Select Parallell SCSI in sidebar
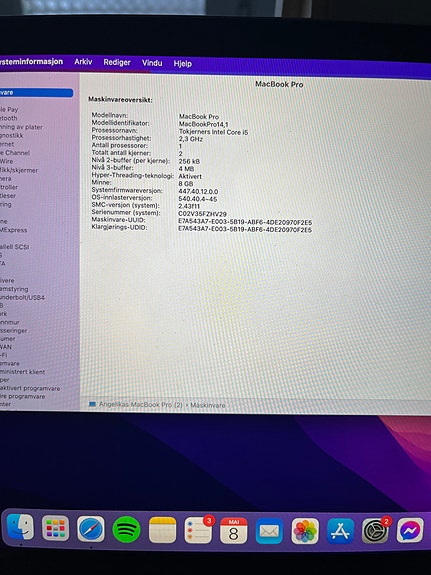This screenshot has width=431, height=575. 15,247
